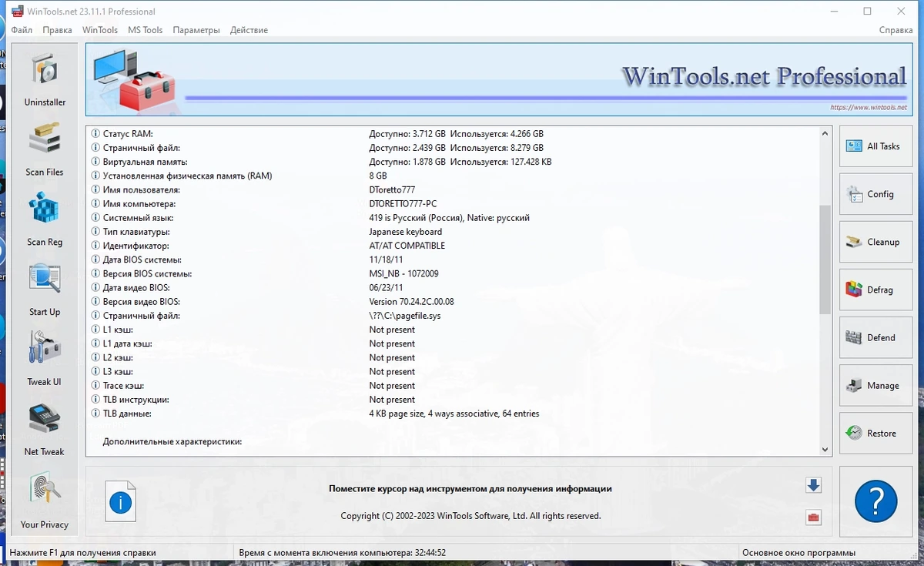
Task: Open the Start Up manager
Action: [45, 290]
